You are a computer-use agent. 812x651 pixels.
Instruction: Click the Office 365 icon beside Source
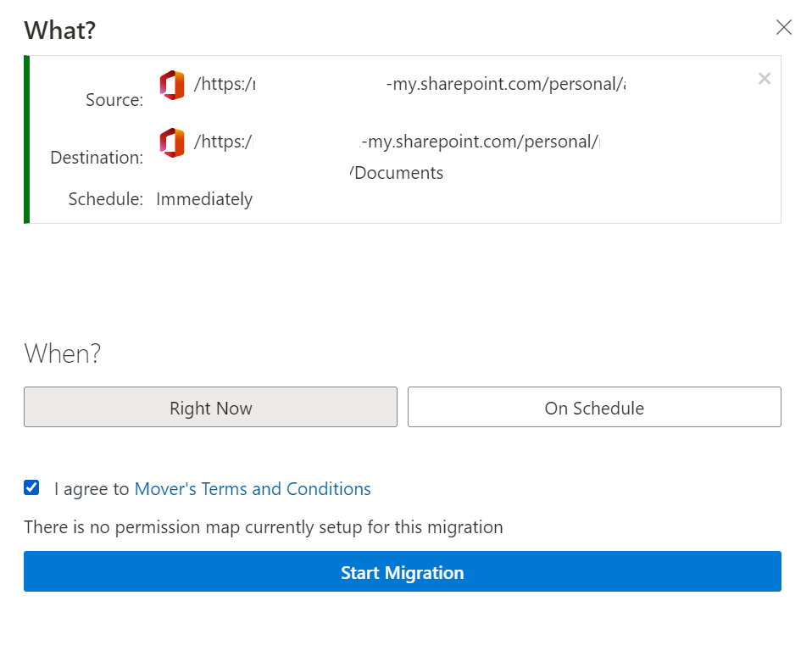point(172,86)
